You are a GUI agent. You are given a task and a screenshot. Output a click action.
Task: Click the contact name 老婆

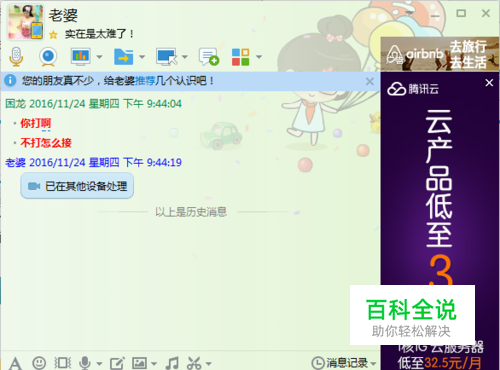click(63, 15)
